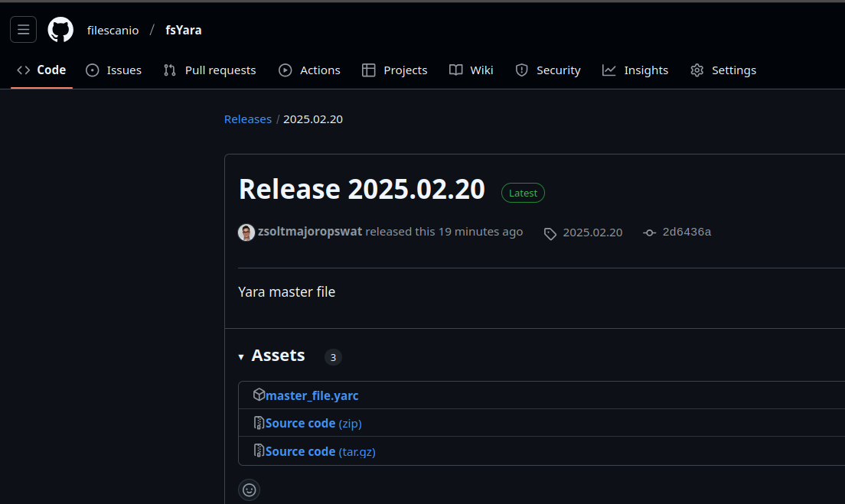The height and width of the screenshot is (504, 845).
Task: Click package icon next to master_file.yarc
Action: click(259, 395)
